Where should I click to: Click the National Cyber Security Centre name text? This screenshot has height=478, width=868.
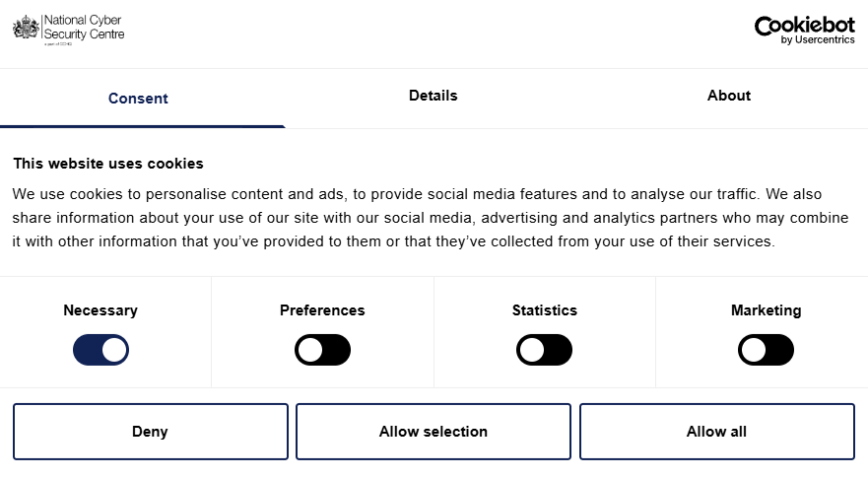pos(84,28)
